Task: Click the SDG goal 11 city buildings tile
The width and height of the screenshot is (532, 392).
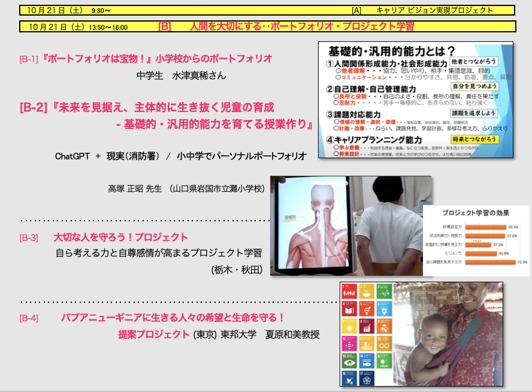Action: tap(367, 343)
